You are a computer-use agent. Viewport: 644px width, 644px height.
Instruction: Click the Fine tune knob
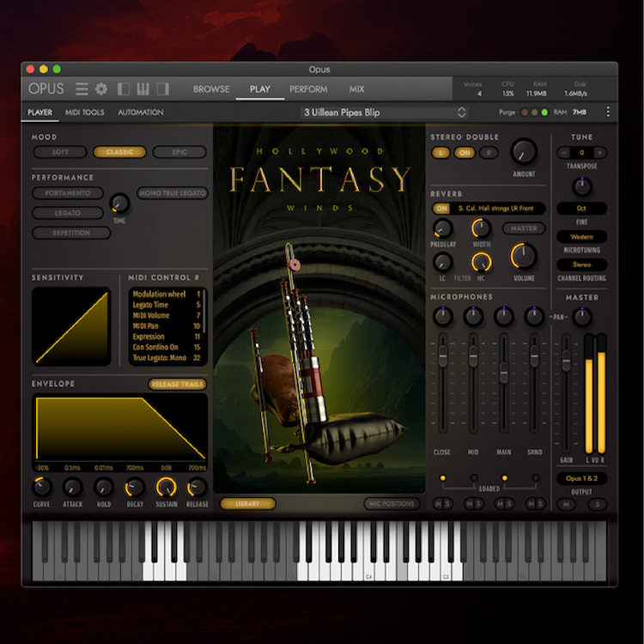point(581,187)
